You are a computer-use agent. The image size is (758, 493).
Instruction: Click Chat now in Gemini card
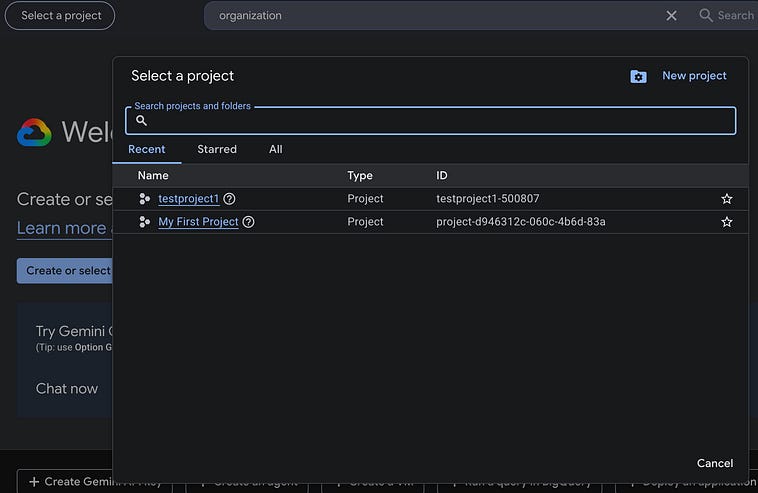[x=67, y=389]
